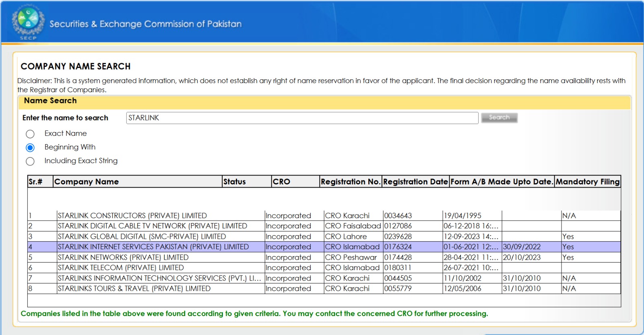This screenshot has width=644, height=335.
Task: Click registration number 0044505
Action: [x=398, y=278]
